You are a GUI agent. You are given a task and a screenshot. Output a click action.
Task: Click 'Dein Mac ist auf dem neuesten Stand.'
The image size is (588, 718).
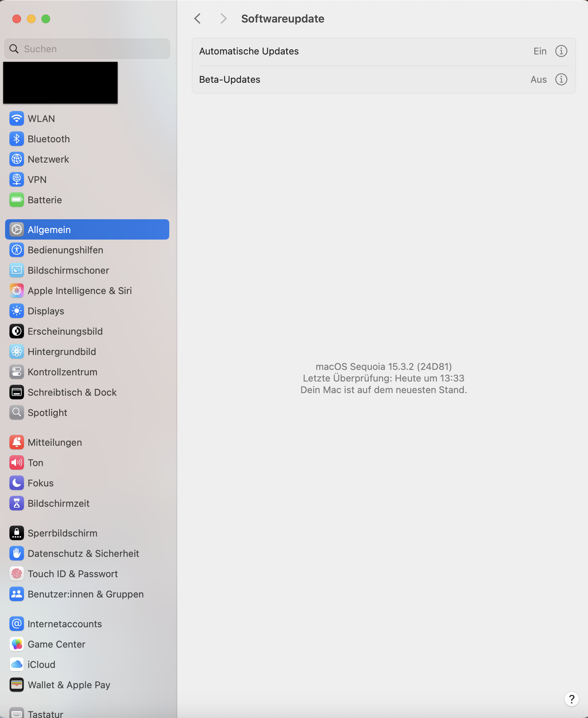click(x=384, y=390)
